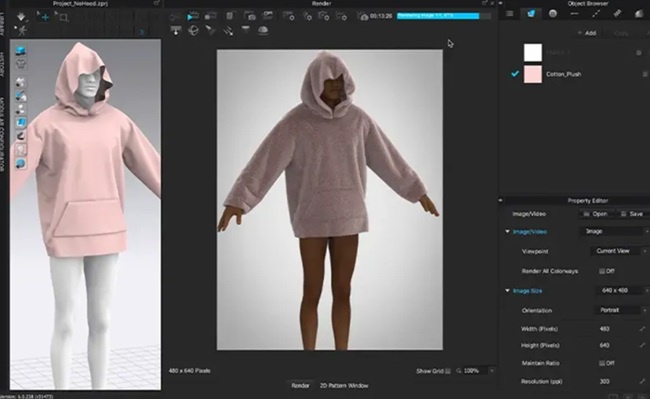650x399 pixels.
Task: Toggle the checkmark next to Cotton_Plush
Action: (x=515, y=74)
